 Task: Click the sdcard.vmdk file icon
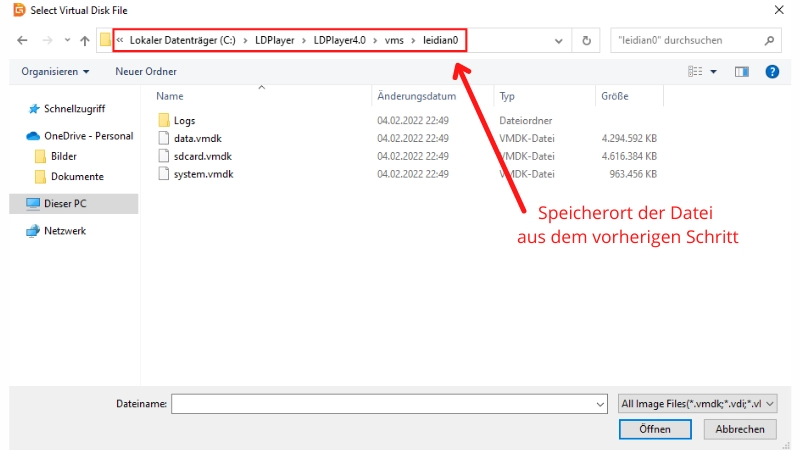tap(164, 156)
